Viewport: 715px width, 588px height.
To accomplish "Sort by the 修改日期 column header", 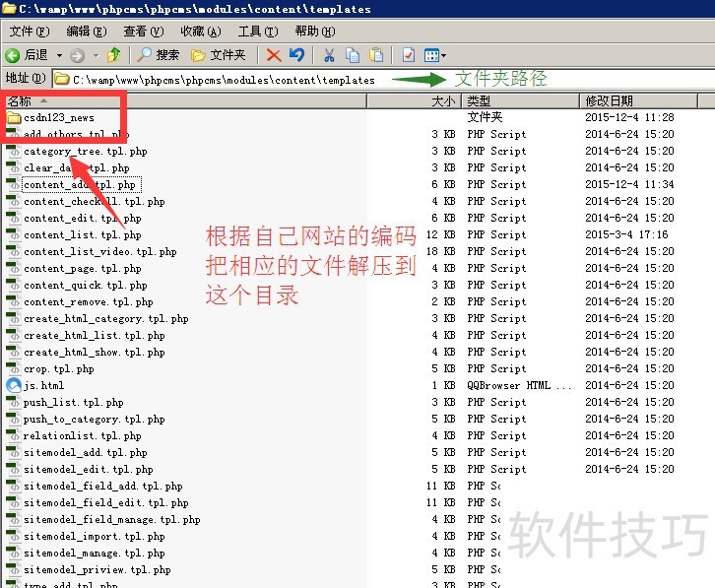I will point(638,100).
